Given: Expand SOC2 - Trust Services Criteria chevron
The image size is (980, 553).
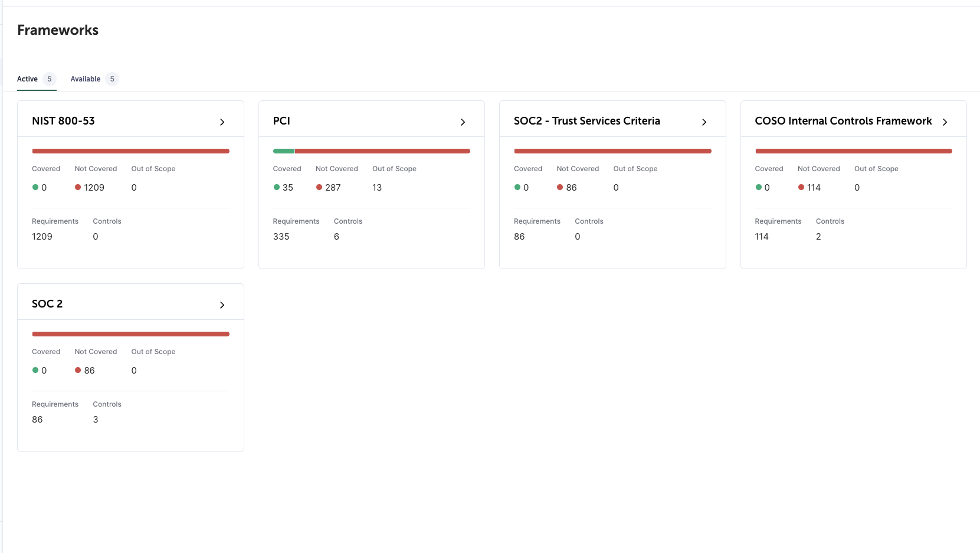Looking at the screenshot, I should click(704, 122).
